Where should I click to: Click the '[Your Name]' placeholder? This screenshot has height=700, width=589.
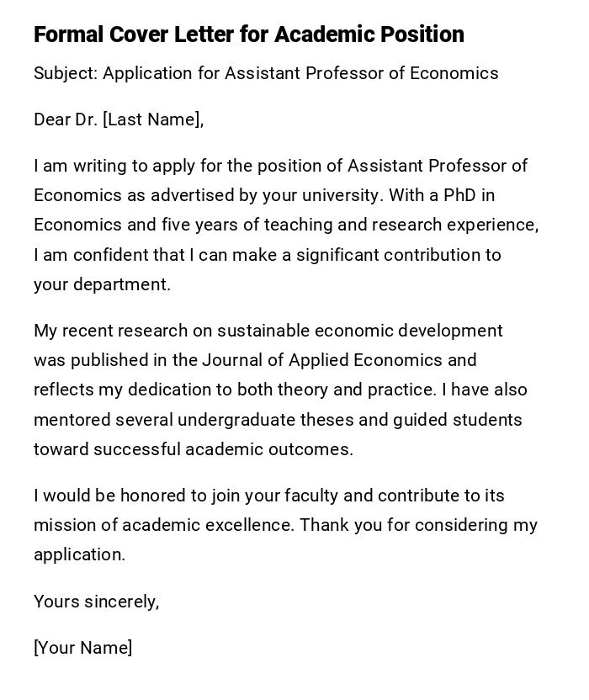pos(82,648)
